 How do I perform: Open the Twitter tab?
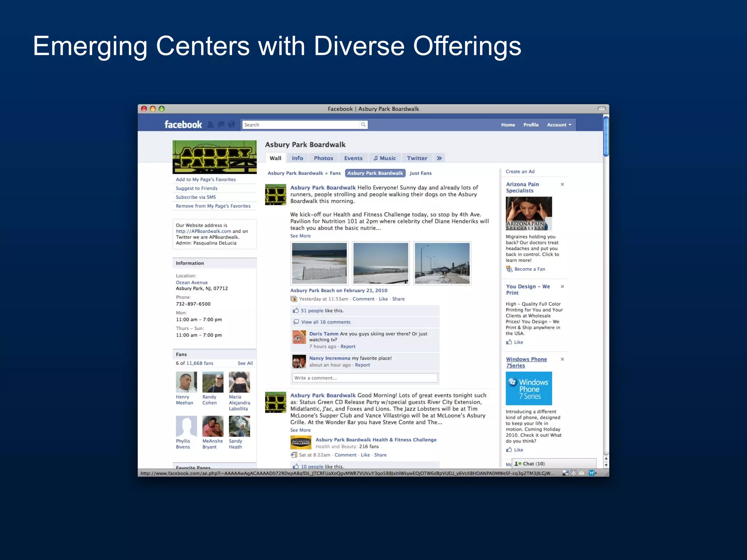(417, 158)
